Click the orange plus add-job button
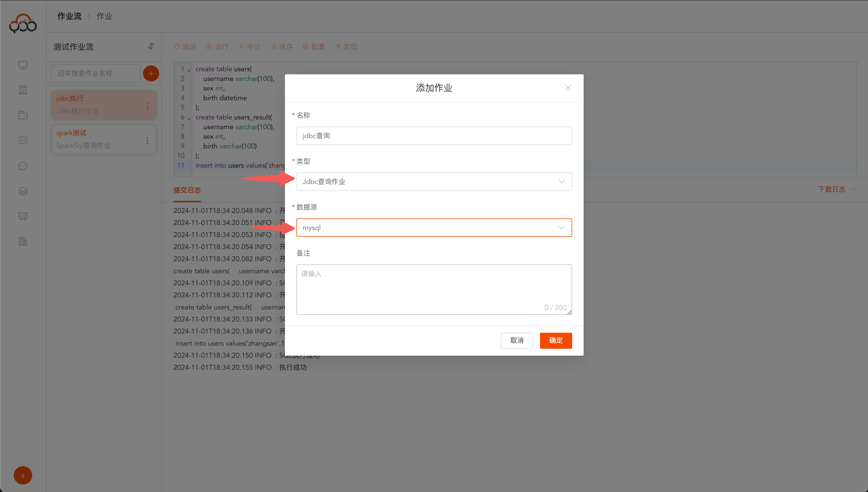868x492 pixels. (151, 73)
